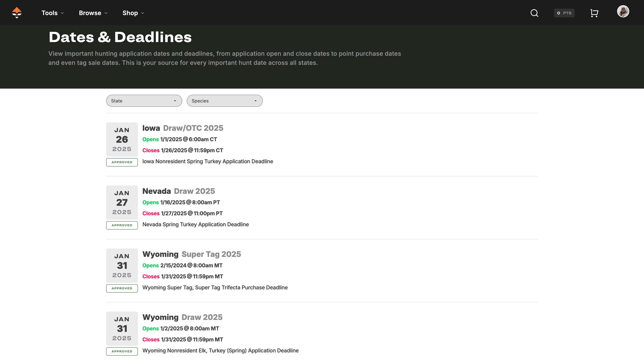Image resolution: width=644 pixels, height=362 pixels.
Task: Open the State filter dropdown
Action: (x=144, y=101)
